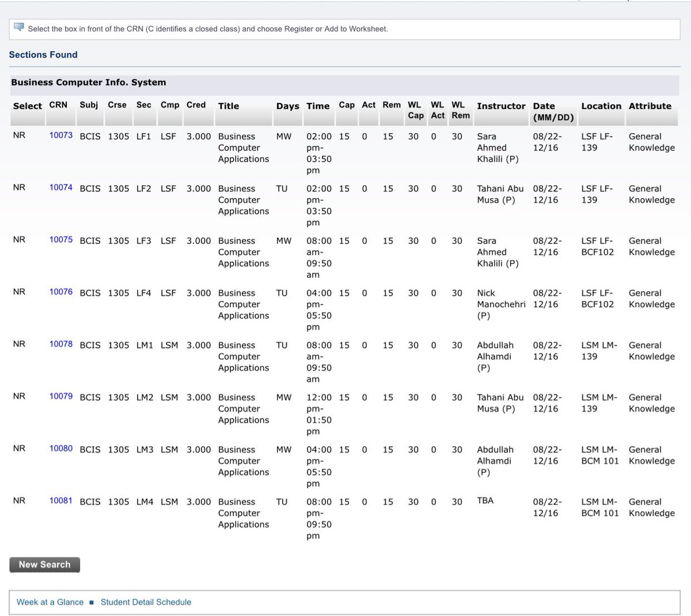Open CRN 10073 section details

(61, 135)
